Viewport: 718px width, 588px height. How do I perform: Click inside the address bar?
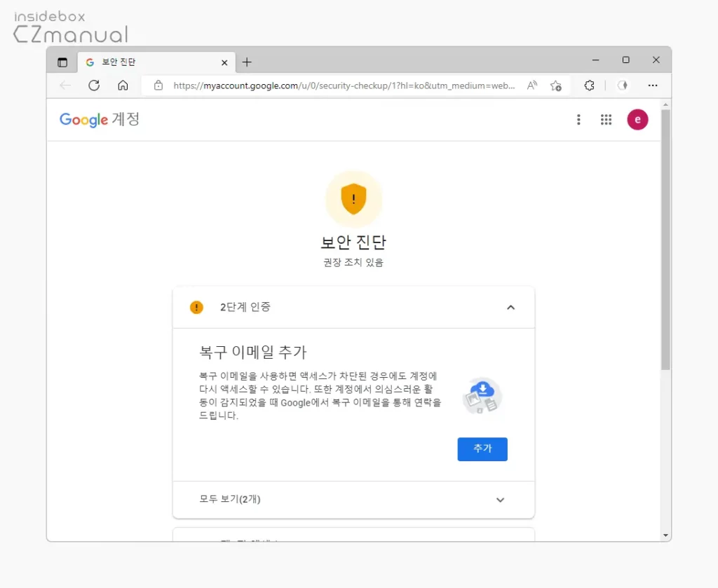pyautogui.click(x=337, y=85)
